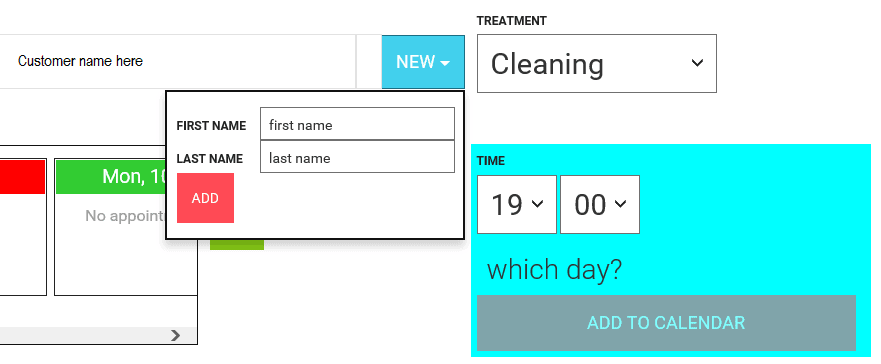
Task: Focus the first name input field
Action: tap(357, 124)
